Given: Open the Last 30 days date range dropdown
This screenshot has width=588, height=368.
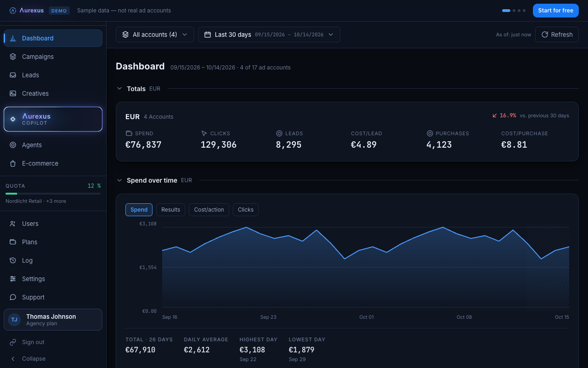Looking at the screenshot, I should click(269, 34).
